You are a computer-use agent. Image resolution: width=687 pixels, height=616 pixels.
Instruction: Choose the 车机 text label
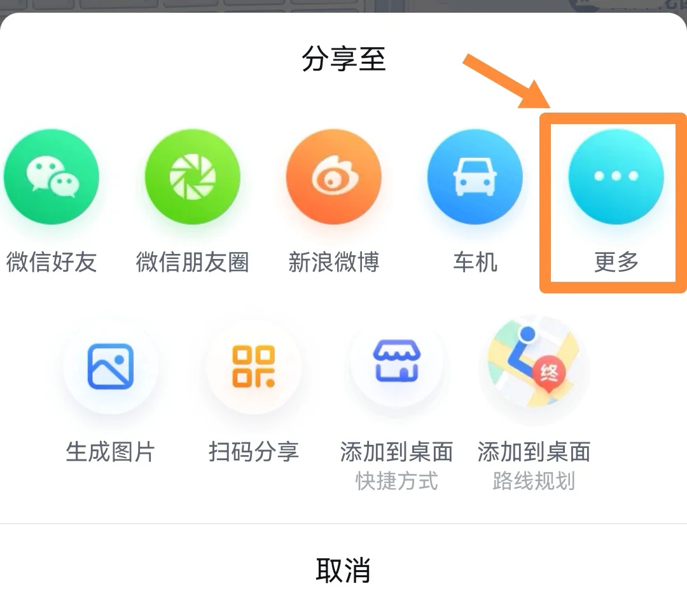pos(475,262)
